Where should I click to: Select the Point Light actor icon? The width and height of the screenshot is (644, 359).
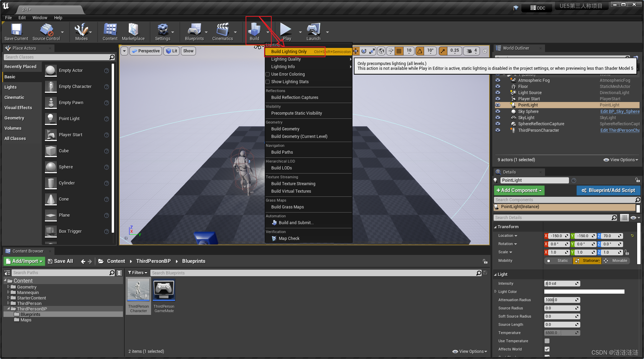[51, 119]
